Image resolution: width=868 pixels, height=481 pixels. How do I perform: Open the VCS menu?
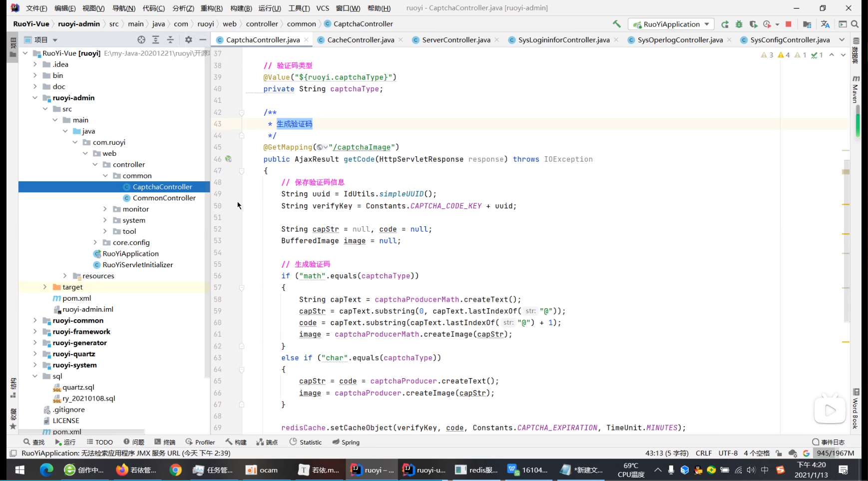coord(323,8)
